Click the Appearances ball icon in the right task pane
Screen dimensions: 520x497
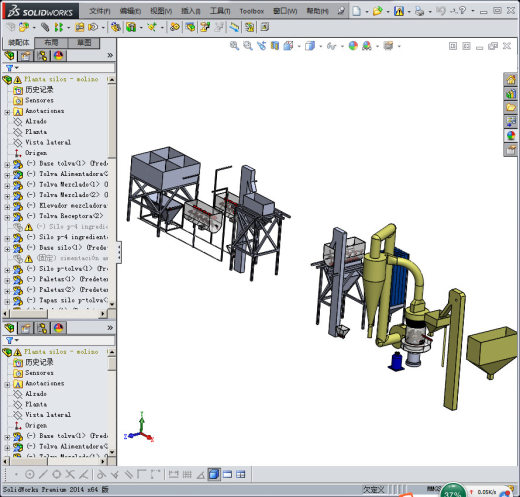click(x=510, y=135)
